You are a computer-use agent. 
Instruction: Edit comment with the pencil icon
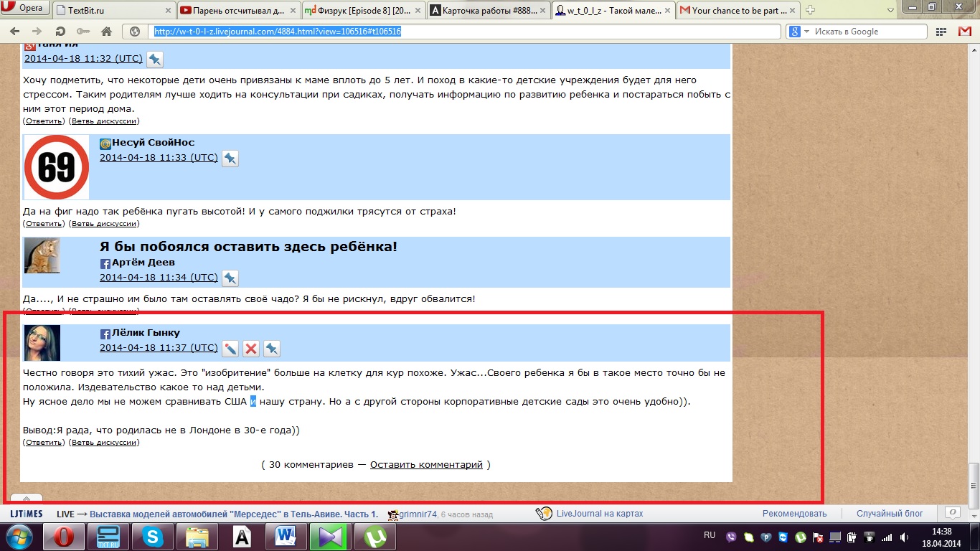pos(230,349)
